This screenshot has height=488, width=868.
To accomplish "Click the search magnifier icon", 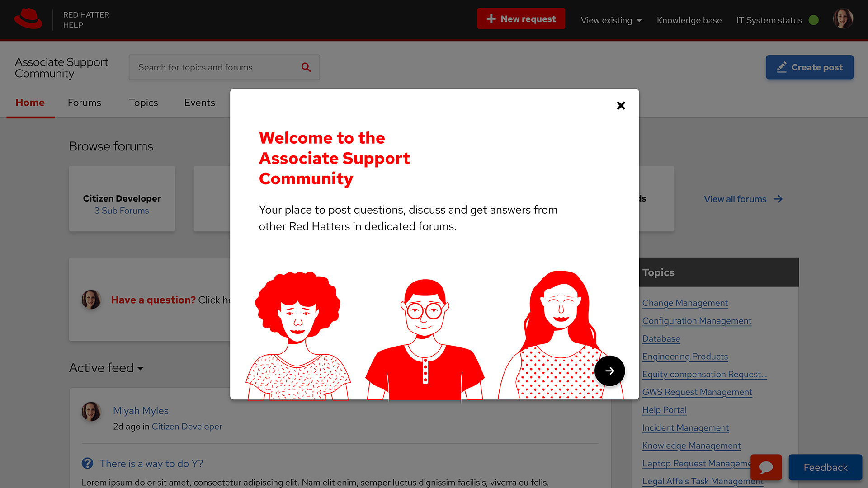I will [306, 67].
